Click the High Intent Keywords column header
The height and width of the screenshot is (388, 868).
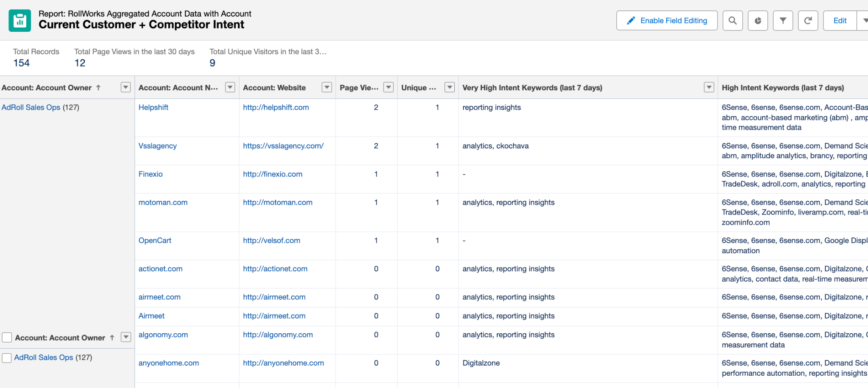[x=782, y=88]
